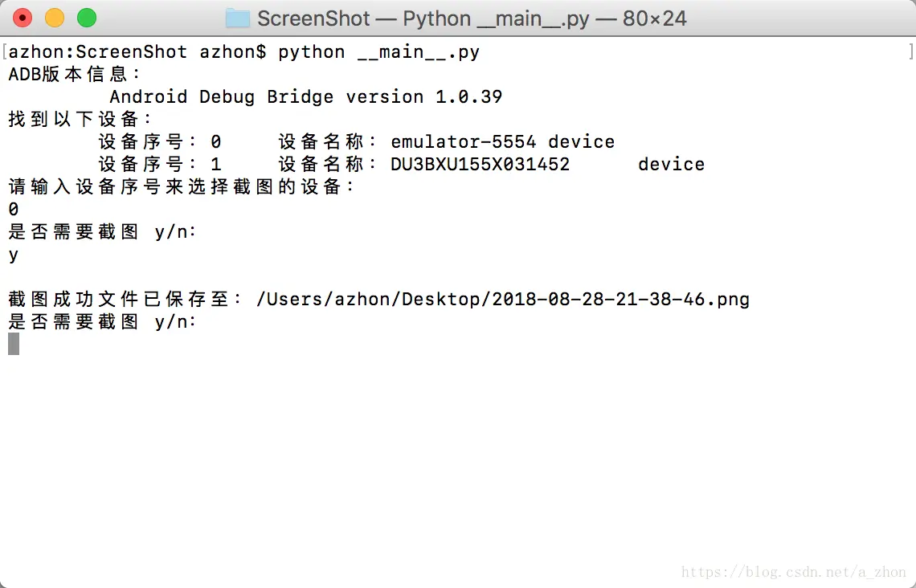Click the gray terminal cursor block
The image size is (916, 588).
(14, 344)
